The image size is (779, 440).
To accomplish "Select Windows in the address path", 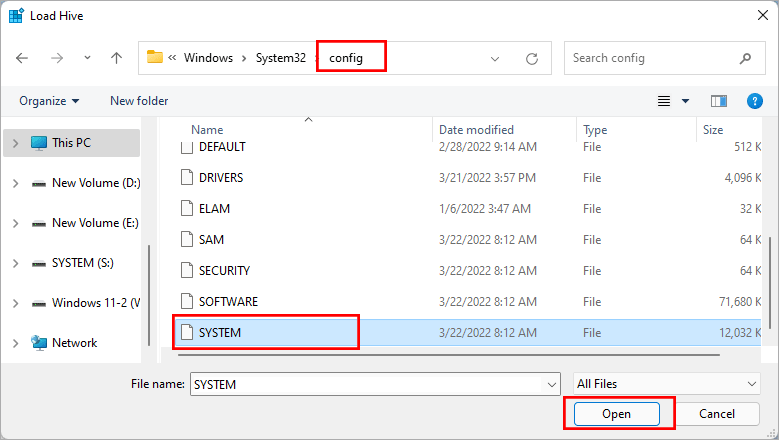I will tap(208, 58).
